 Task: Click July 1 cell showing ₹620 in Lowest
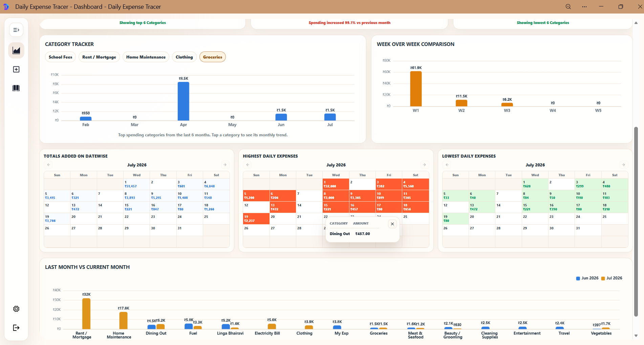[x=535, y=184]
